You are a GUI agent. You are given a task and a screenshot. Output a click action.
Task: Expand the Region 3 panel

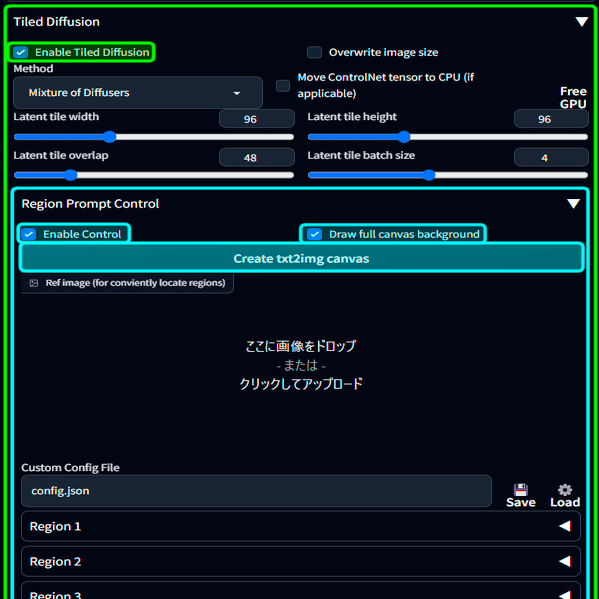click(301, 591)
